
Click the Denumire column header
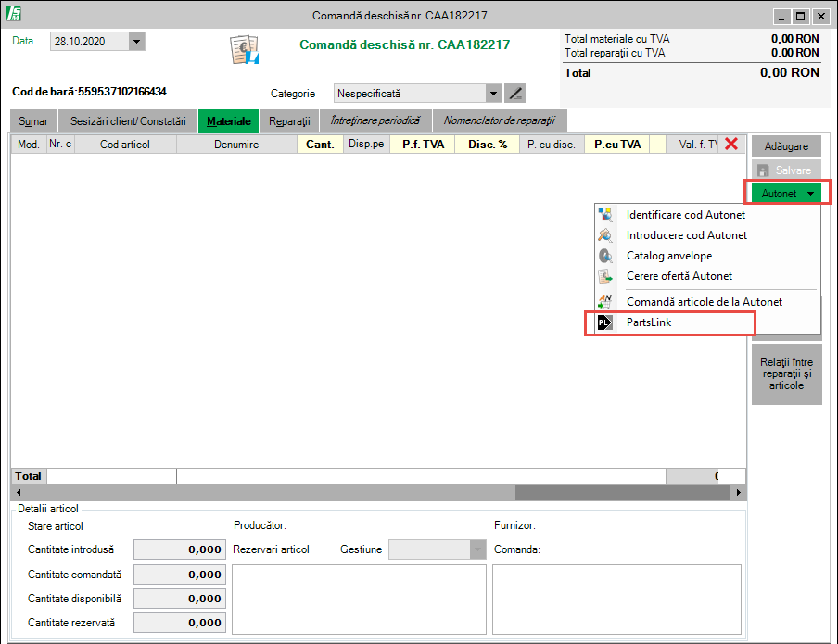[236, 145]
